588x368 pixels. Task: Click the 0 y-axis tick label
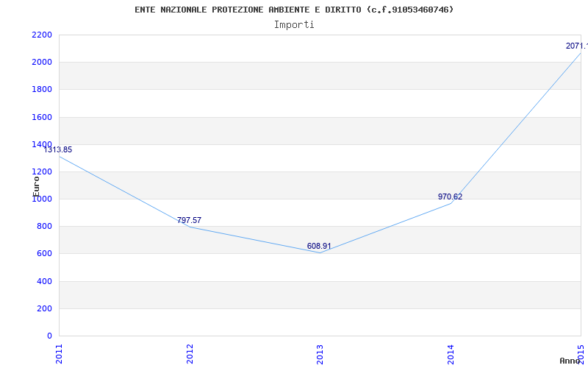pos(49,336)
